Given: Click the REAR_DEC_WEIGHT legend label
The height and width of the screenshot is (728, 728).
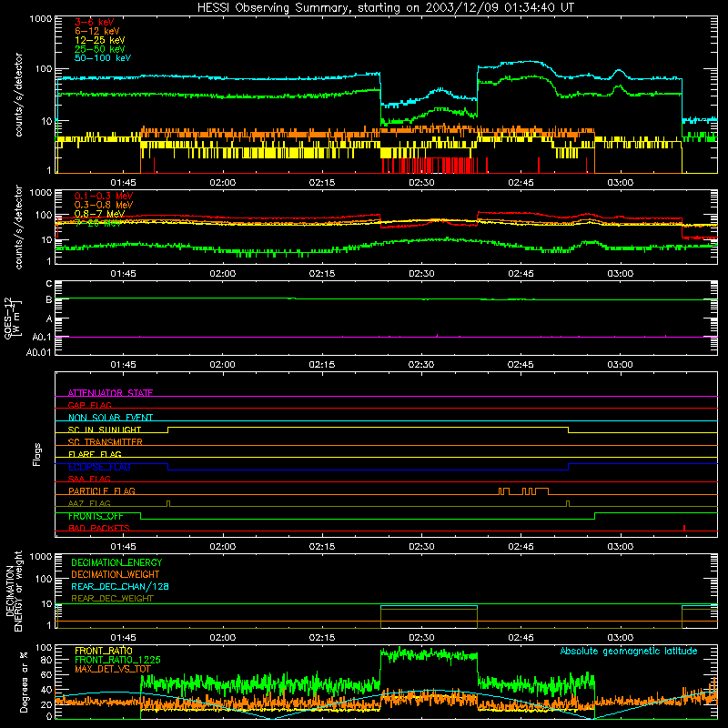Looking at the screenshot, I should [112, 599].
